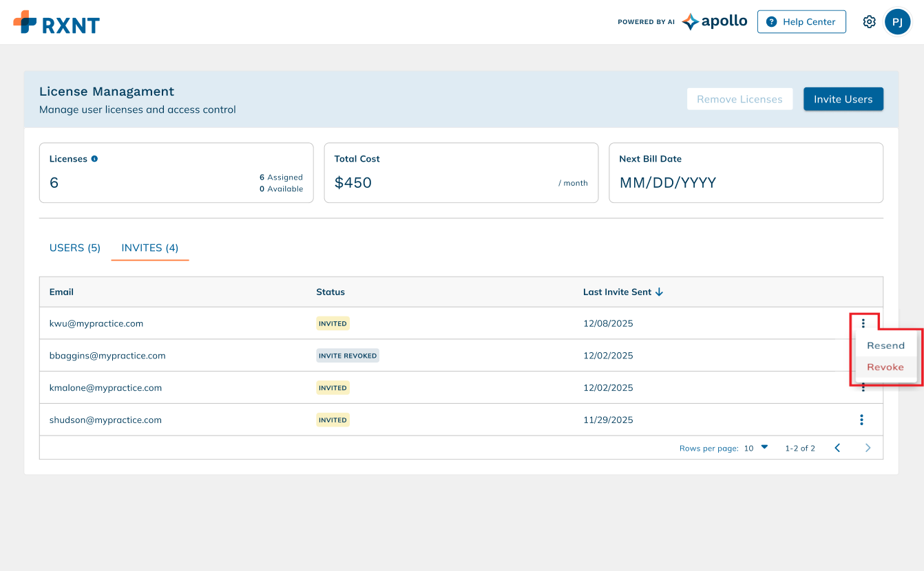This screenshot has width=924, height=571.
Task: Open kebab menu for shudson@mypractice.com
Action: coord(861,420)
